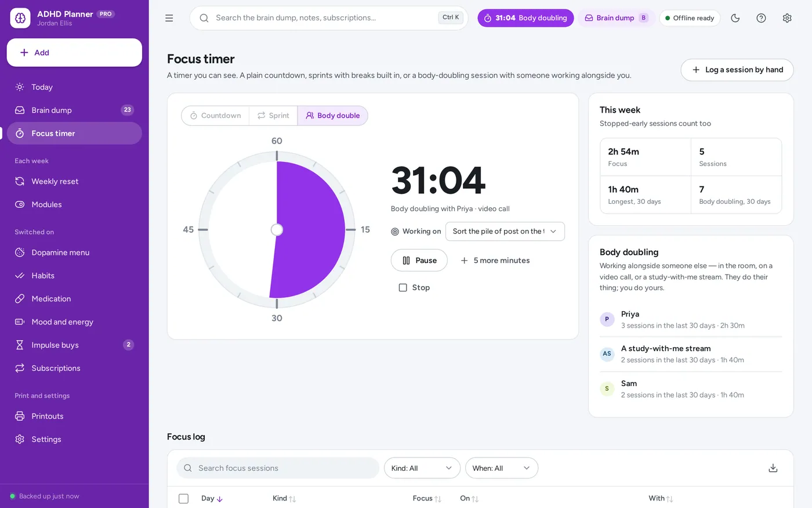Viewport: 812px width, 508px height.
Task: Add 5 more minutes to timer
Action: point(495,261)
